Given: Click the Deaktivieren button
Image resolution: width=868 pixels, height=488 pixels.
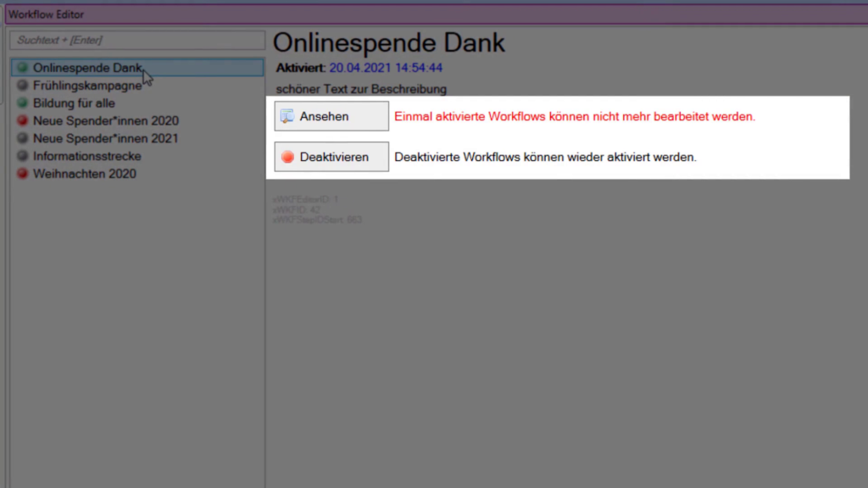Looking at the screenshot, I should [331, 157].
